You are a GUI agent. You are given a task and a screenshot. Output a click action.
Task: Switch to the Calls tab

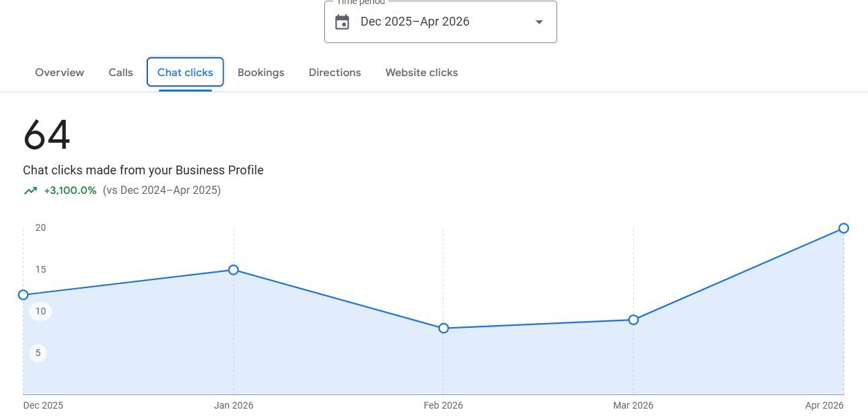point(120,72)
